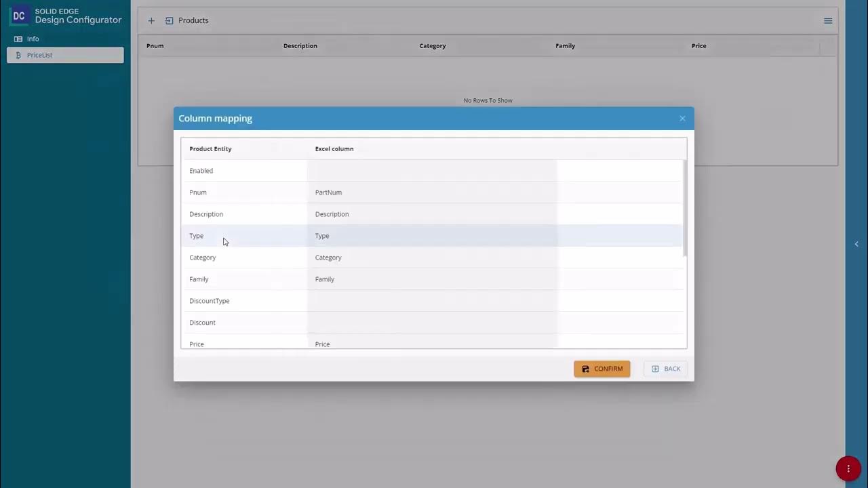
Task: Click the red floating action button bottom right
Action: click(848, 468)
